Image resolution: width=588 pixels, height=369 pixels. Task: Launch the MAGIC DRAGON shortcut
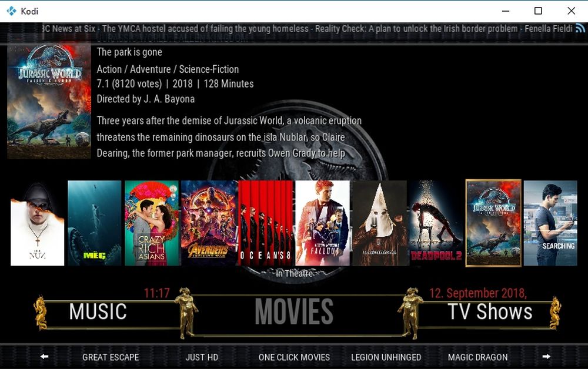(x=477, y=357)
